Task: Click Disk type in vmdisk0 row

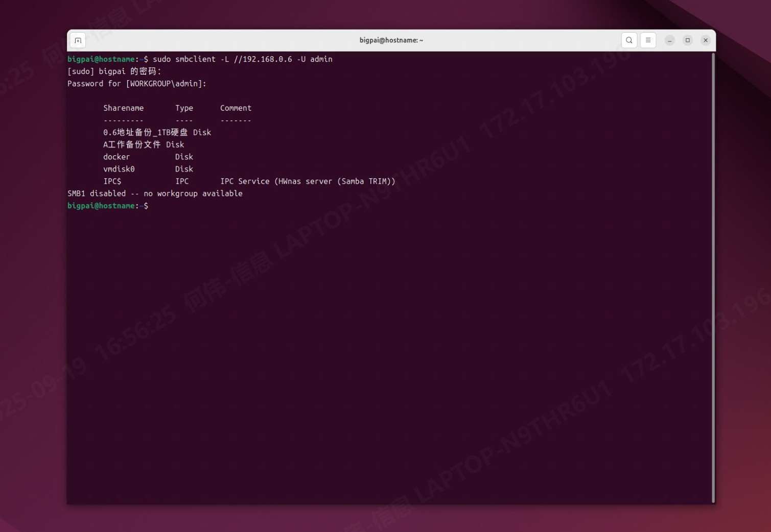Action: coord(184,169)
